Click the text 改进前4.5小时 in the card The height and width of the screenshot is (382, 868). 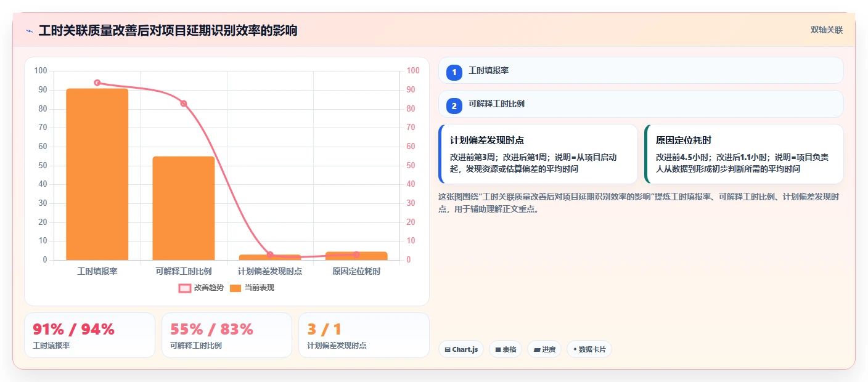[684, 157]
